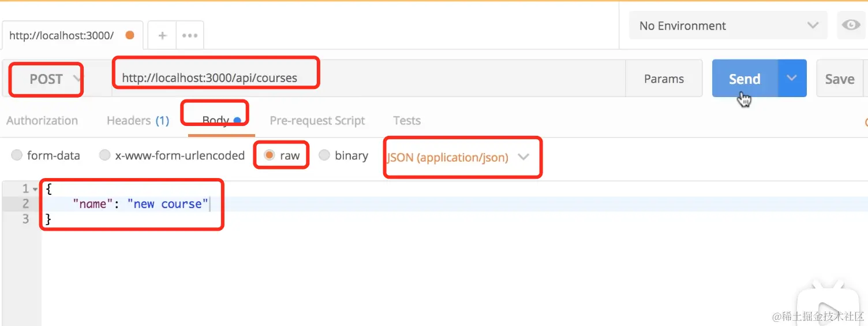Click the Params button
The width and height of the screenshot is (868, 326).
(664, 79)
